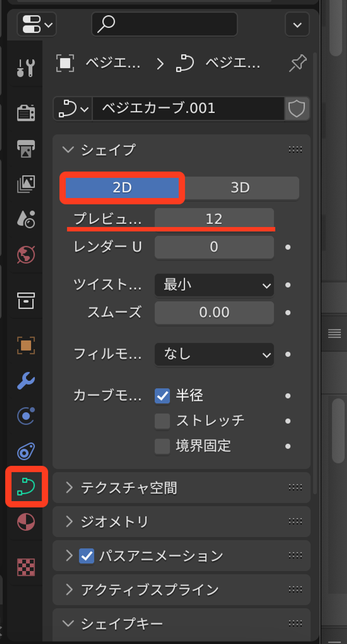
Task: Open the Object properties tab
Action: tap(26, 345)
